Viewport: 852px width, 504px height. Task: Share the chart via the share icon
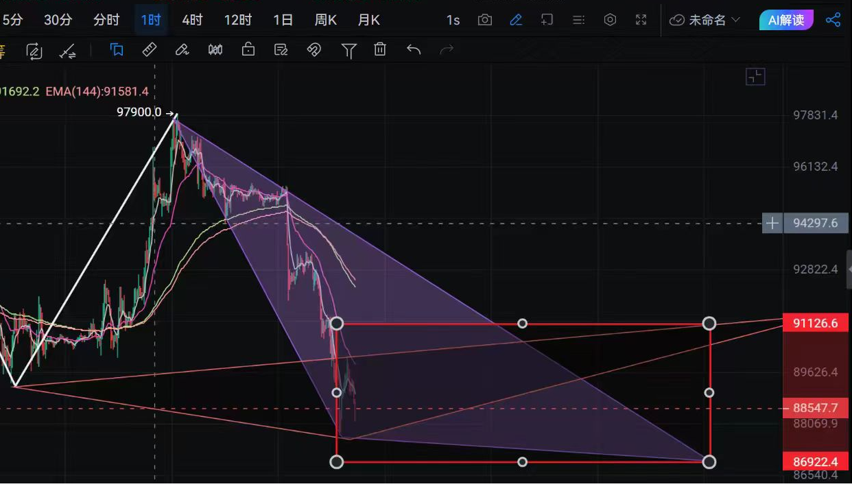833,20
